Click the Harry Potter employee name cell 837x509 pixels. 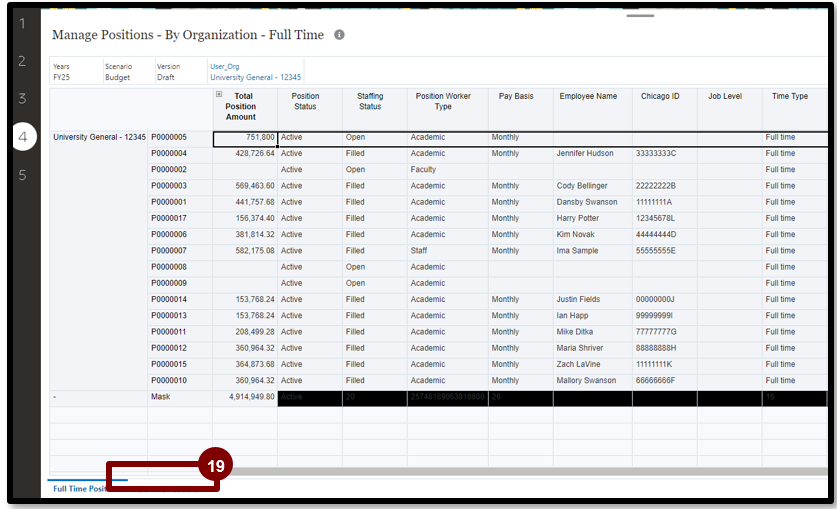(x=593, y=218)
